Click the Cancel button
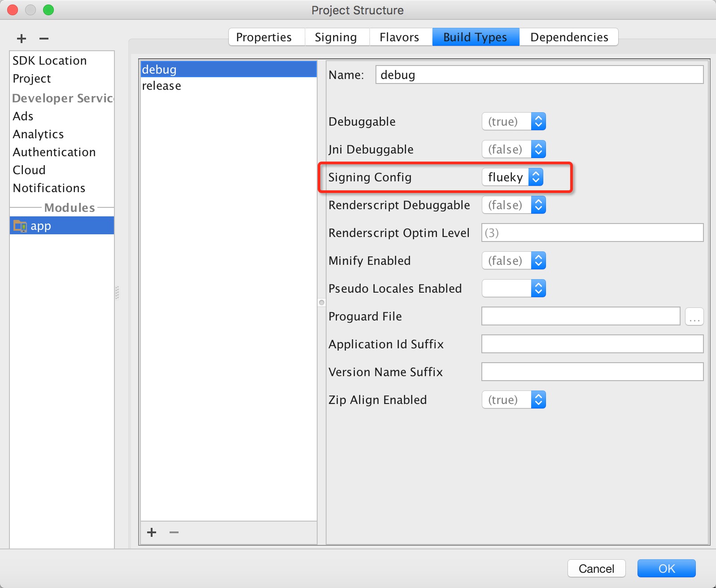Screen dimensions: 716x588 click(x=597, y=569)
